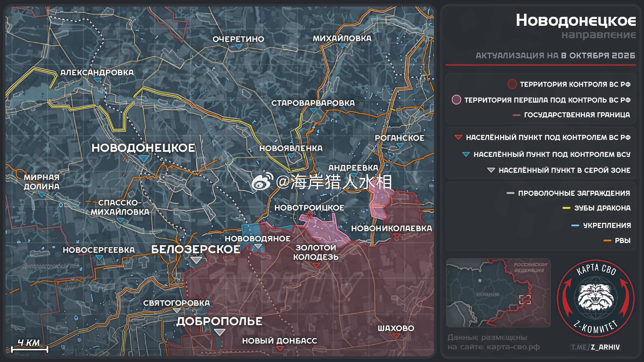Click the Новодонецкое направление title
This screenshot has width=644, height=362.
click(x=576, y=26)
